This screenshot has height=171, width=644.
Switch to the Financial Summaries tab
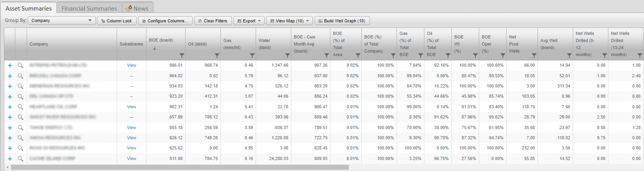(89, 8)
